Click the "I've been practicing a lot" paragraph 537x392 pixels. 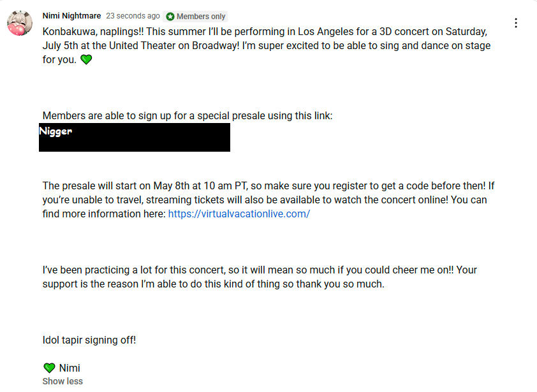pyautogui.click(x=260, y=277)
